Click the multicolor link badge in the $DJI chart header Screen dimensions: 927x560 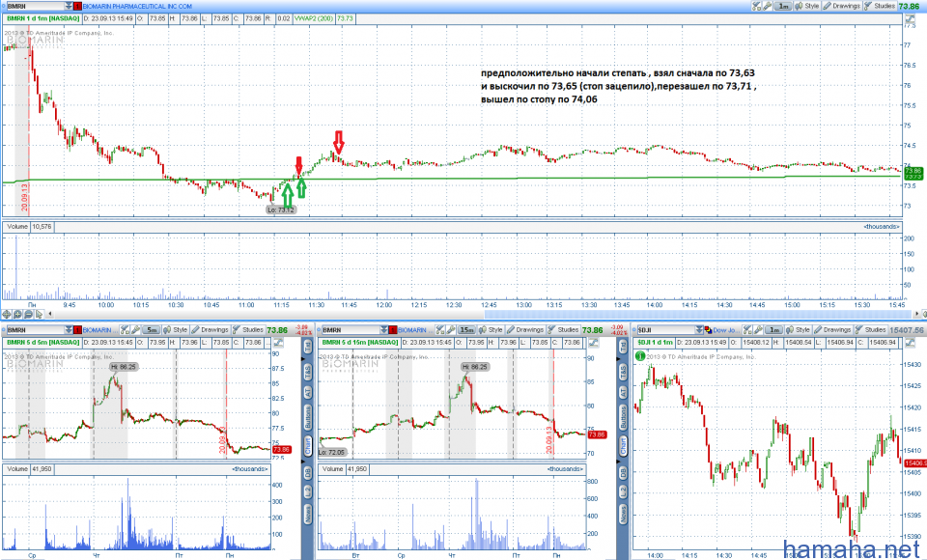[x=708, y=330]
